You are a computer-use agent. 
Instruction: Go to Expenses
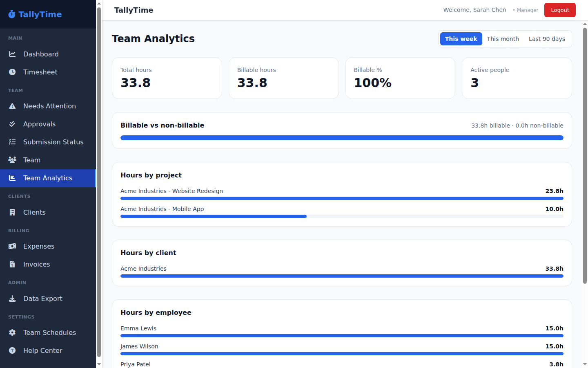pos(48,246)
